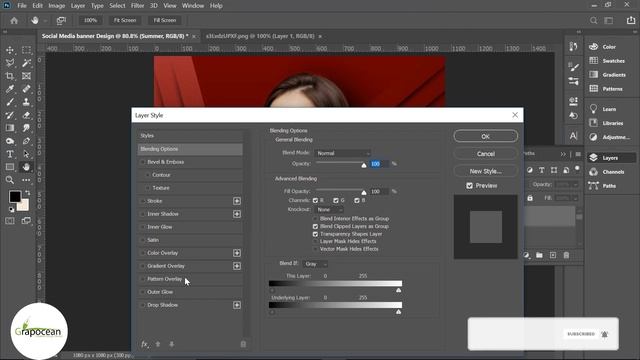Image resolution: width=640 pixels, height=360 pixels.
Task: Click the 100% zoom button
Action: click(x=90, y=20)
